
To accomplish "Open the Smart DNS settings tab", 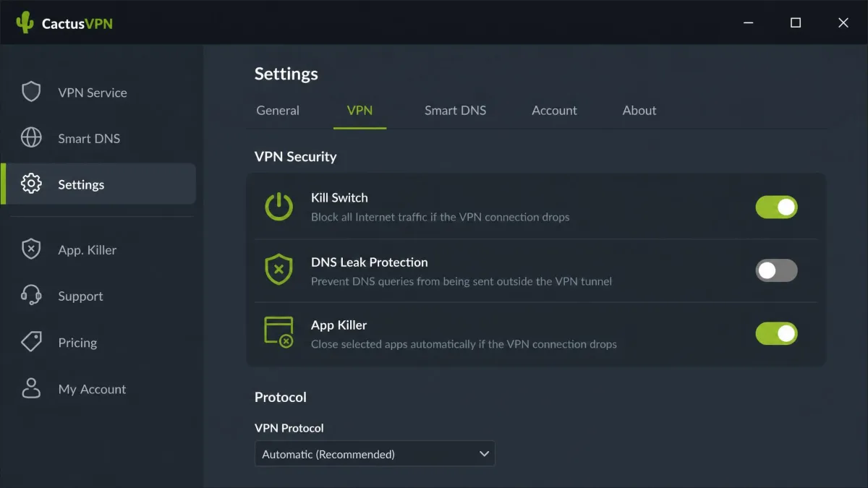I will [x=455, y=111].
